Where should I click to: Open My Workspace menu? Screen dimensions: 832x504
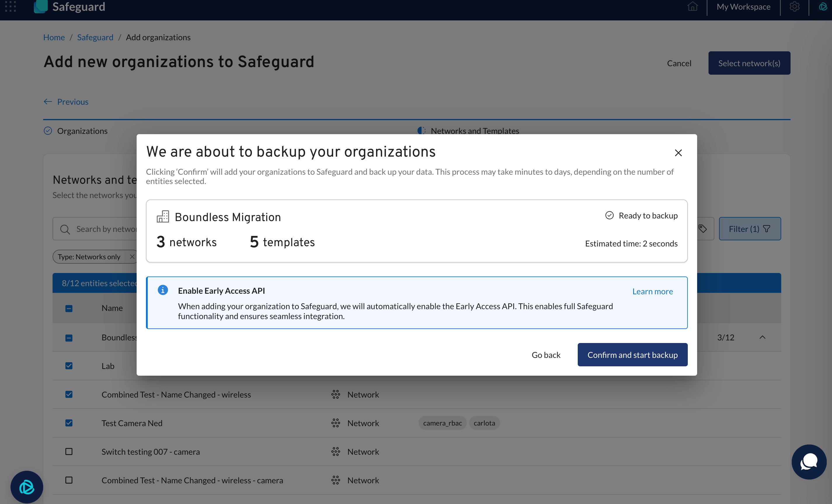pos(743,7)
